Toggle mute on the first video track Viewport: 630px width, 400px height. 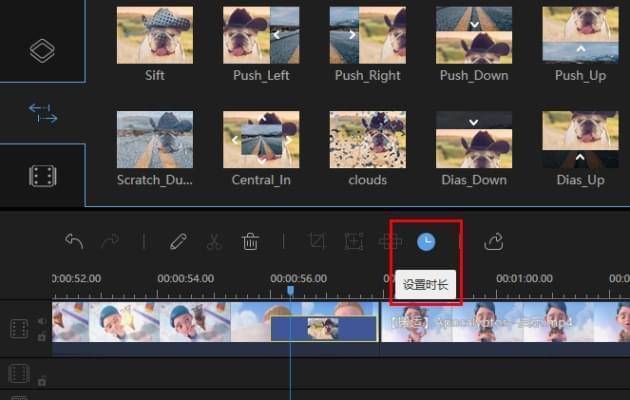pyautogui.click(x=41, y=321)
